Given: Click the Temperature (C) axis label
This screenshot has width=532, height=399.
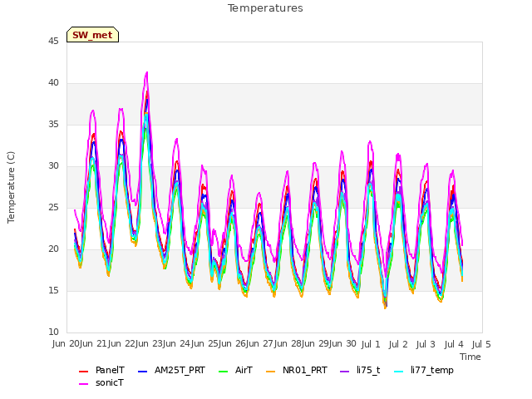Looking at the screenshot, I should (11, 187).
